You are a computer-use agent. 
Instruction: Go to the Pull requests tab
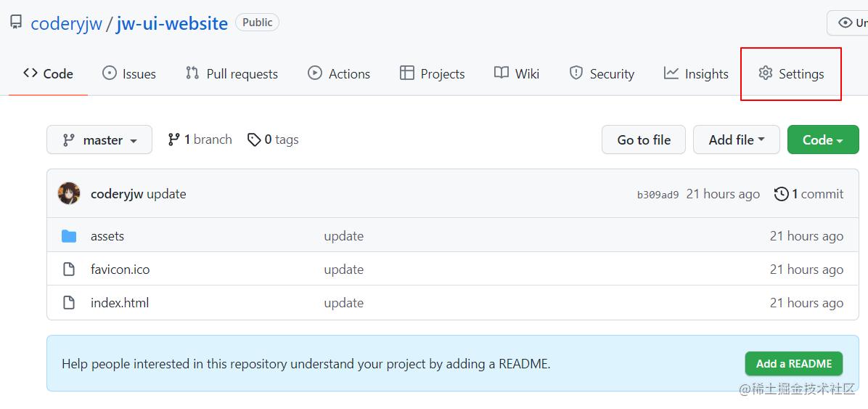click(x=232, y=74)
